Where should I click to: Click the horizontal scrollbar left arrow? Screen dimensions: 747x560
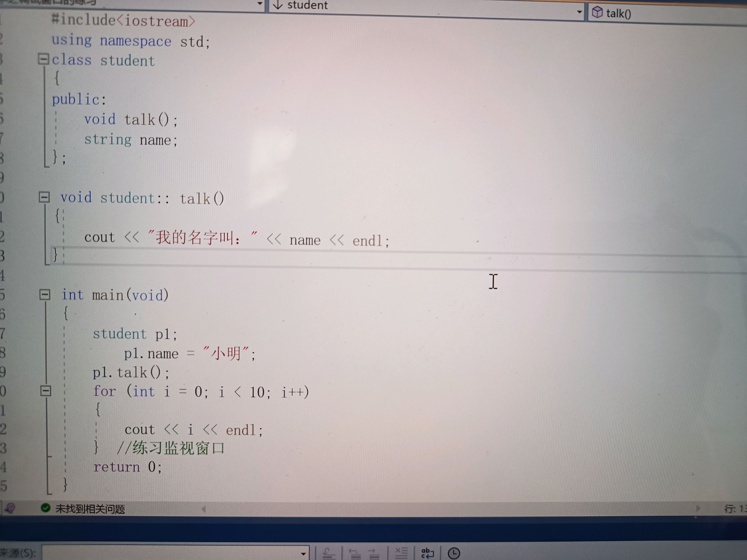[x=203, y=509]
